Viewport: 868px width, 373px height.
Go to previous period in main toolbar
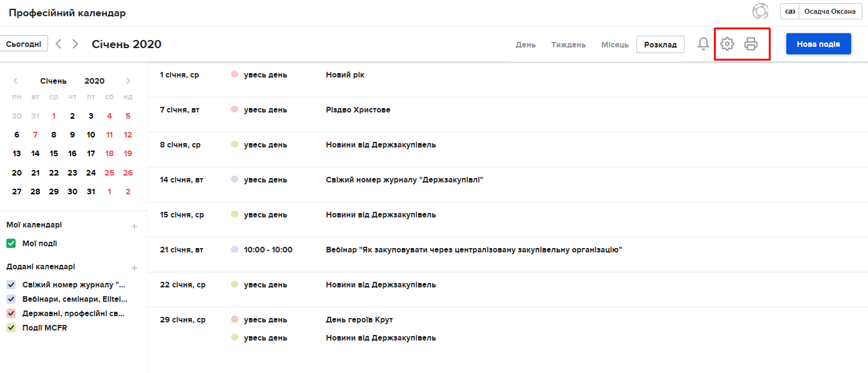[x=59, y=44]
